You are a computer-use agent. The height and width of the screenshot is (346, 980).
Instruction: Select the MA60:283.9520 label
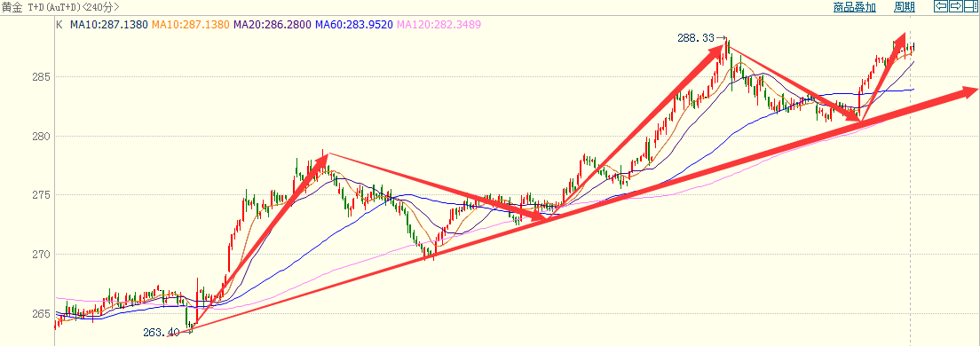354,25
